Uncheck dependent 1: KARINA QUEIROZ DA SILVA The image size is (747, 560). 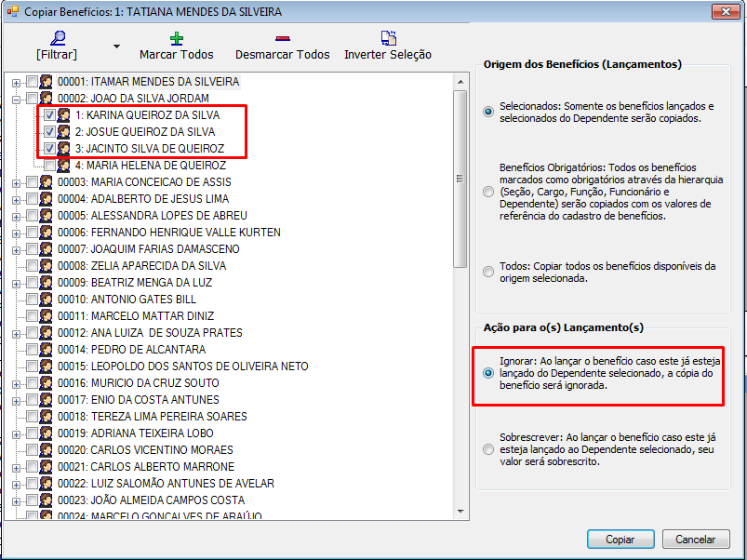point(49,115)
